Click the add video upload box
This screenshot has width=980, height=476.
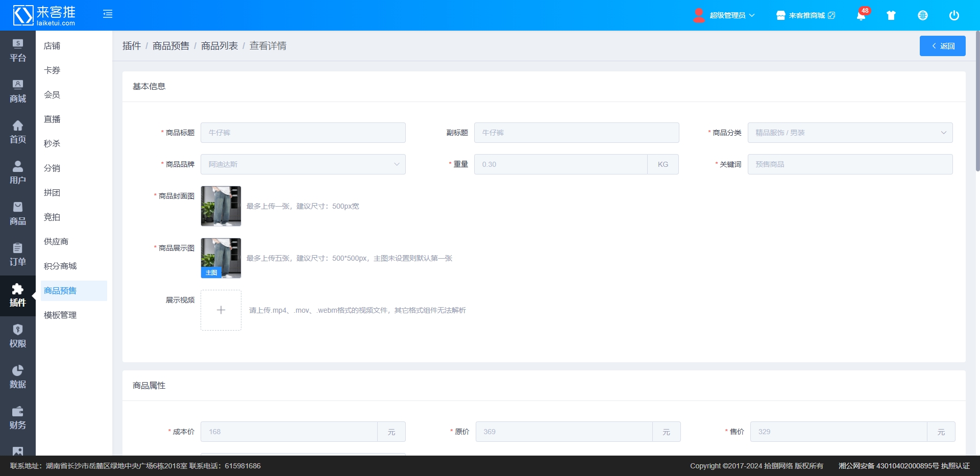(221, 310)
